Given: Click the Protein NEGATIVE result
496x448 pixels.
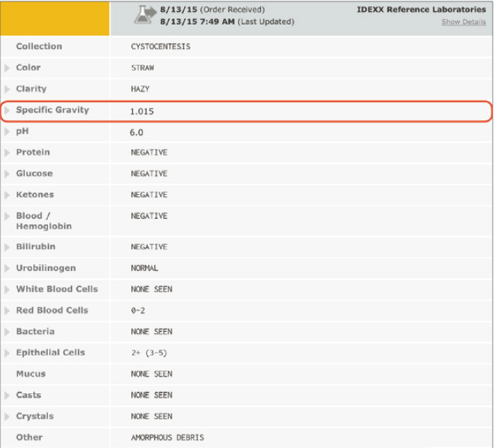Looking at the screenshot, I should pos(149,153).
